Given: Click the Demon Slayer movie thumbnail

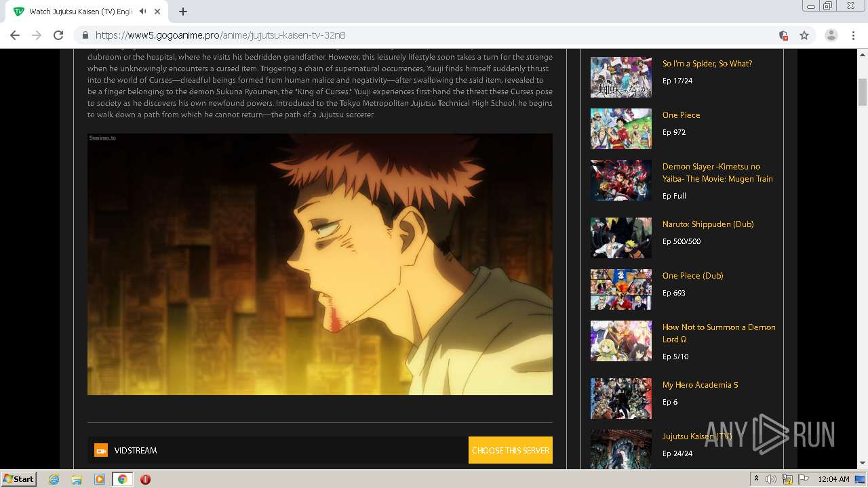Looking at the screenshot, I should (x=621, y=180).
